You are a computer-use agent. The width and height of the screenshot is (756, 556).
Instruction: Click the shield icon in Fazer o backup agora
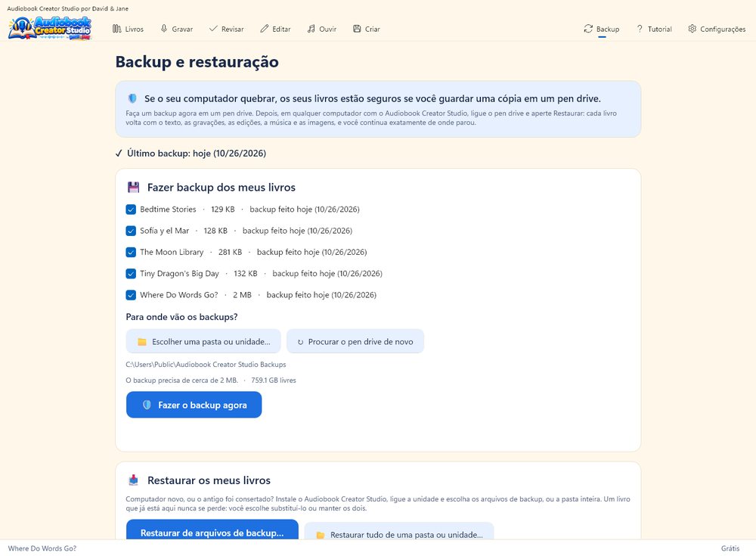click(x=147, y=405)
